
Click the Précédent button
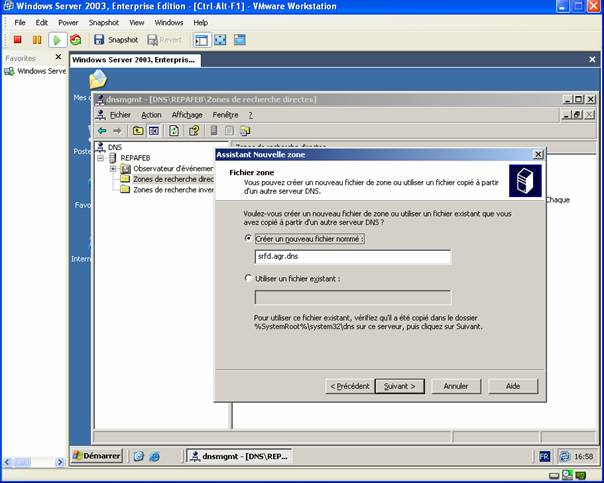[350, 386]
